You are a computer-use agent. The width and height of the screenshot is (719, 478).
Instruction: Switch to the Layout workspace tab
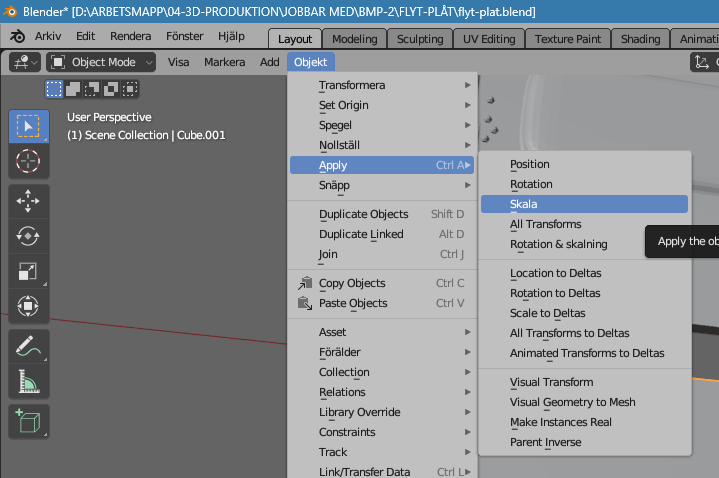click(294, 39)
